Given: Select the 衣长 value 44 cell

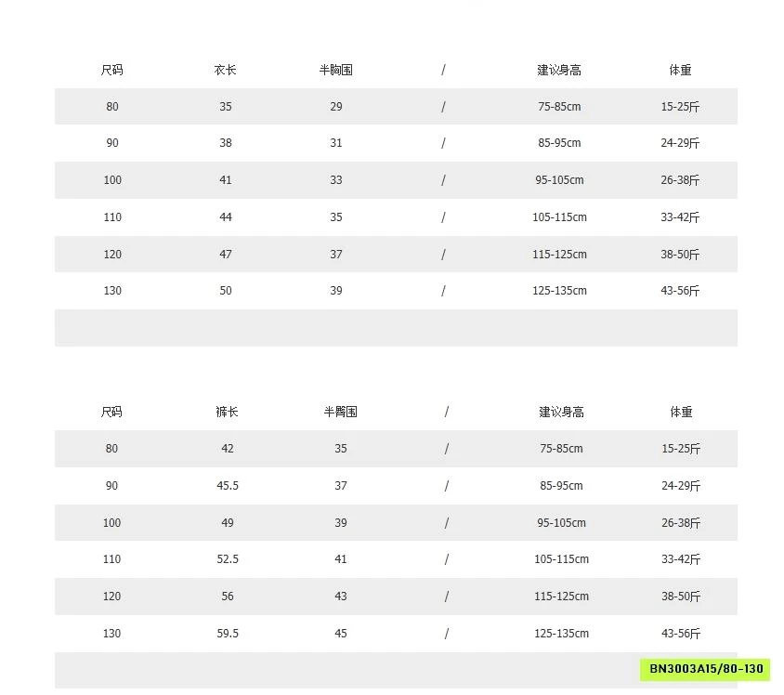Looking at the screenshot, I should point(226,217).
